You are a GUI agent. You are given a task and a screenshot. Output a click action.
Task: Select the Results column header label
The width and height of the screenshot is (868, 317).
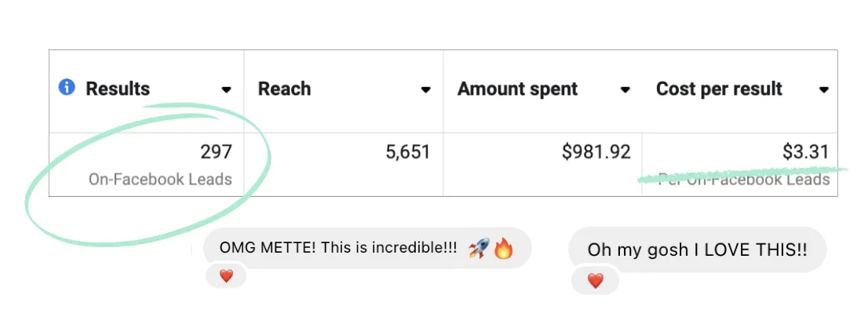[x=118, y=89]
